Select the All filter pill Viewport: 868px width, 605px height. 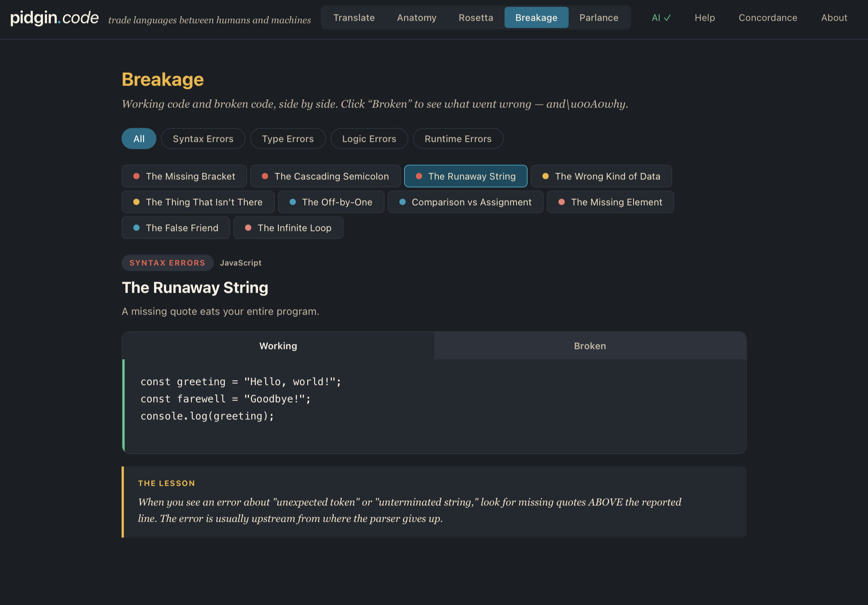[x=139, y=138]
